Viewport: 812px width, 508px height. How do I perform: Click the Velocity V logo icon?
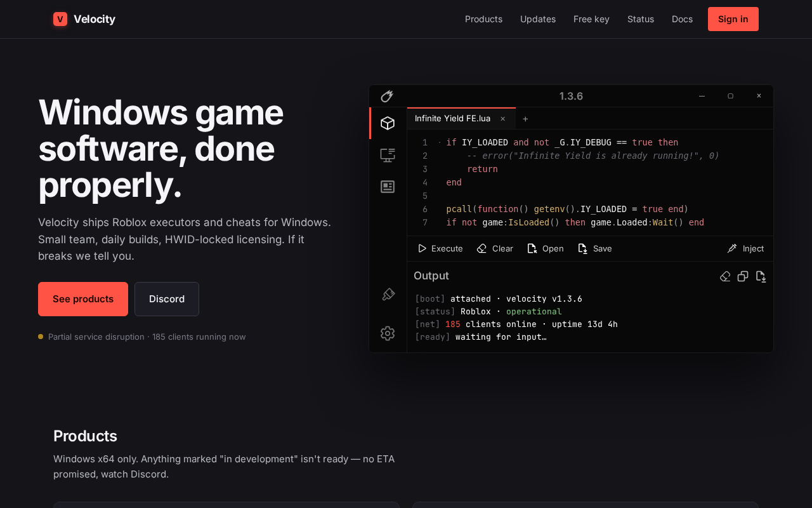(60, 19)
